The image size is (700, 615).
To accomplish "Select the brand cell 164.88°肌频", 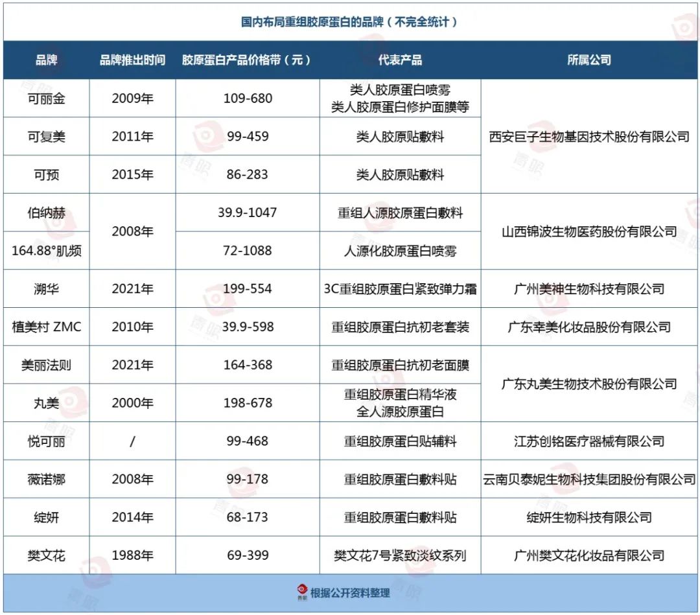I will coord(47,251).
